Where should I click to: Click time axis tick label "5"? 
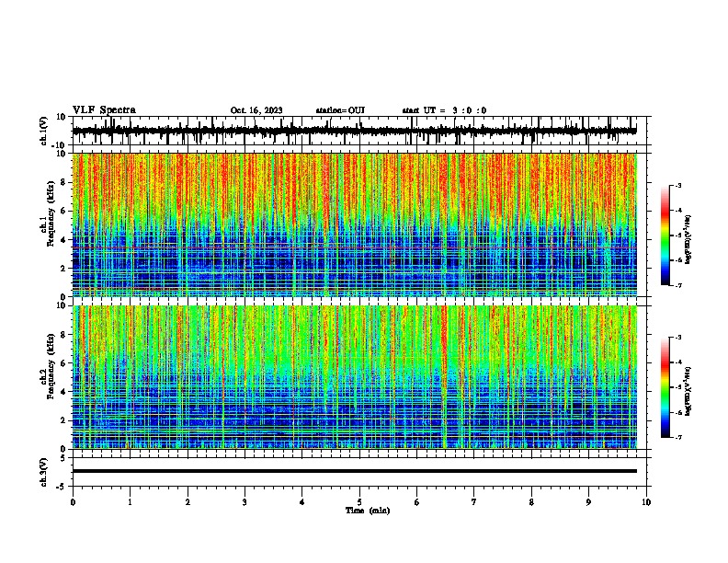(359, 502)
